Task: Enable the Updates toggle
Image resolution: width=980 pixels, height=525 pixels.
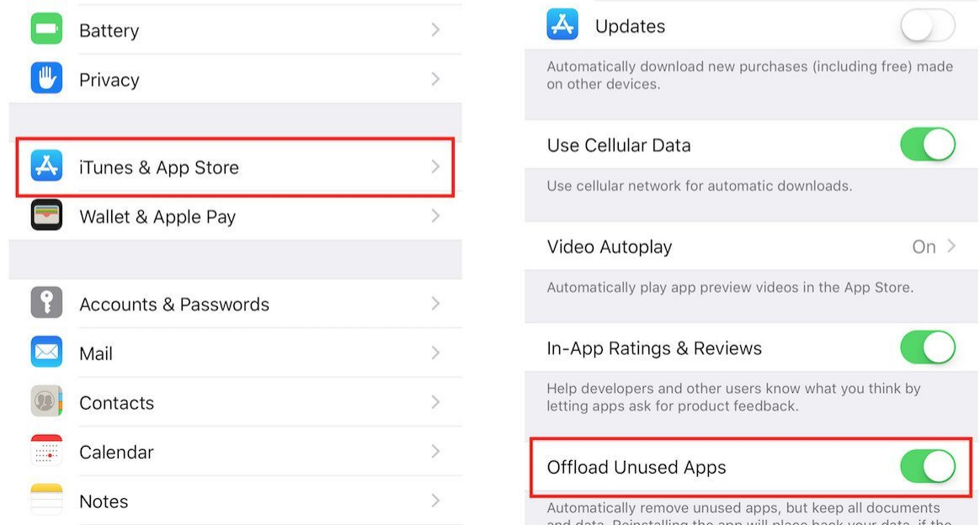Action: point(928,25)
